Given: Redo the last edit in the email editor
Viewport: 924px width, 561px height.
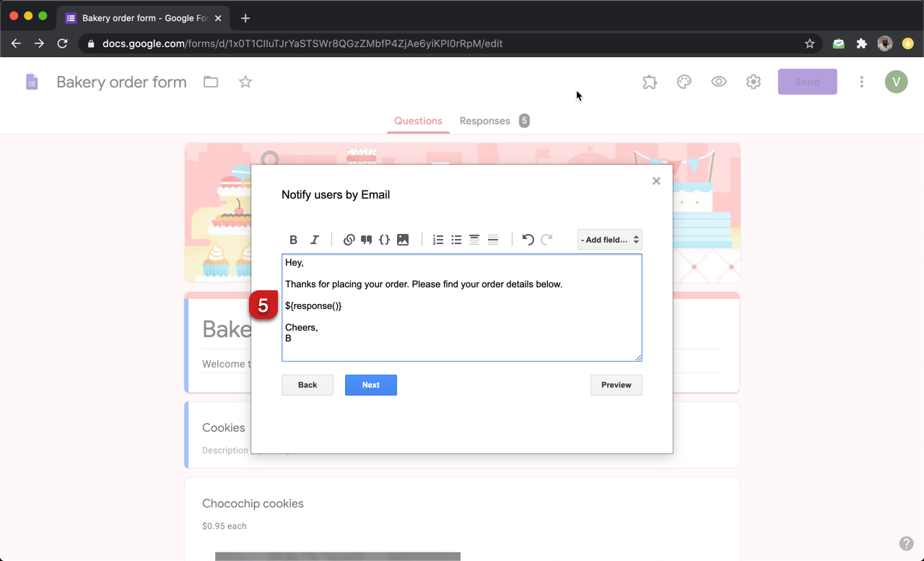Looking at the screenshot, I should tap(546, 239).
